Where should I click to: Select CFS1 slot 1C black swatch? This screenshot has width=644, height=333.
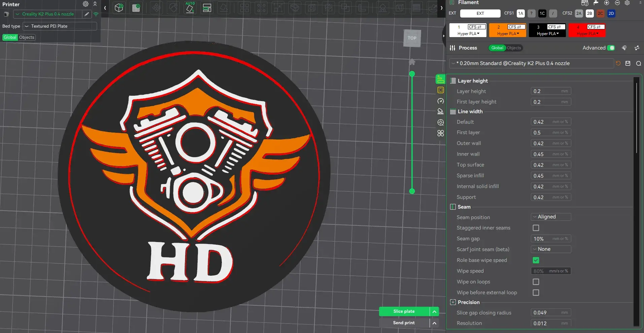point(542,13)
